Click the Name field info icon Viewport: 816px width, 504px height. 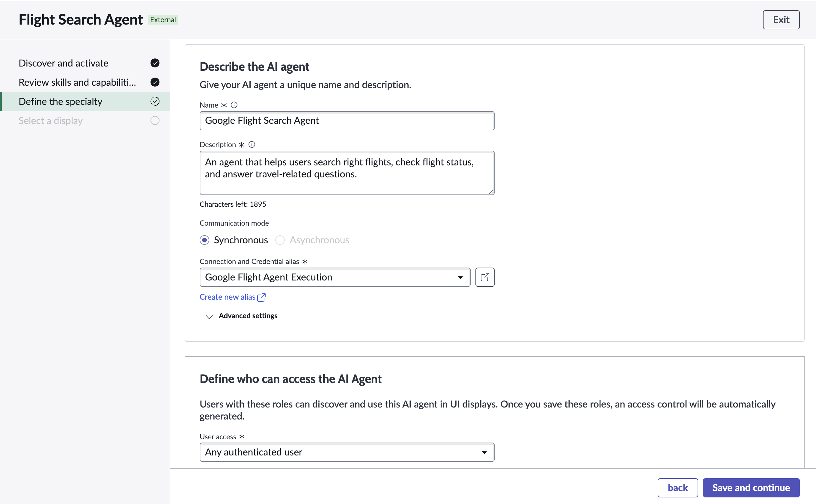[234, 105]
